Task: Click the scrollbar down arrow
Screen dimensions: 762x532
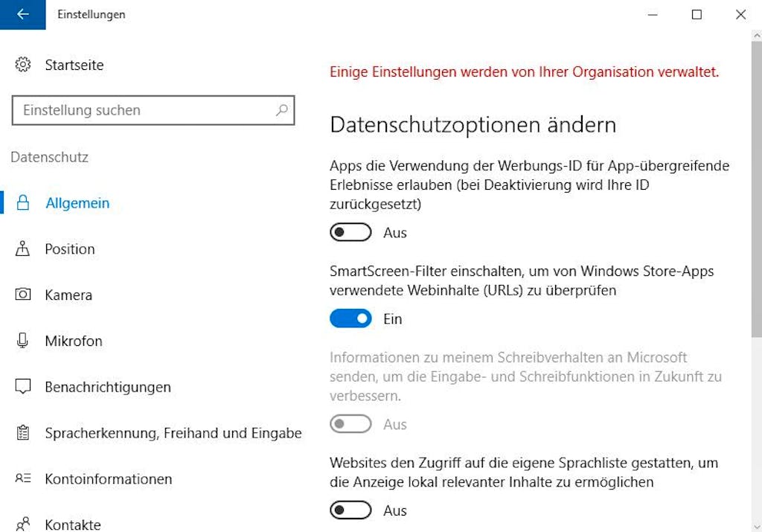Action: pos(756,527)
